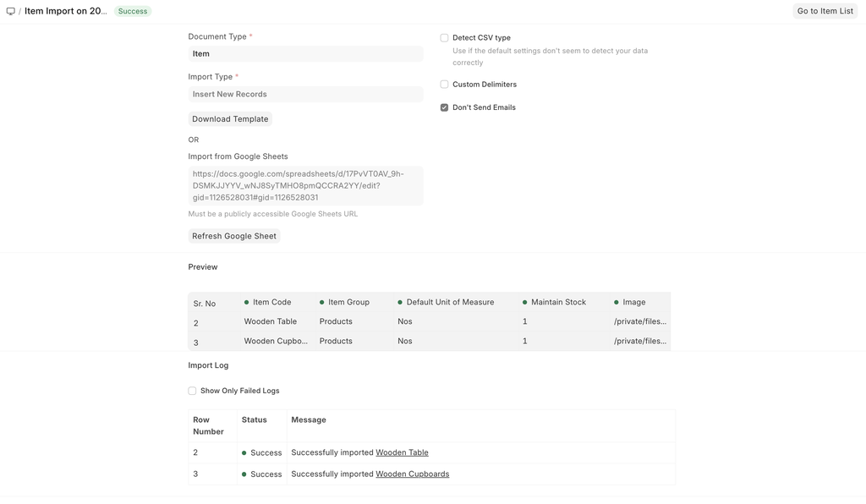
Task: Open the Wooden Table import link
Action: tap(402, 452)
